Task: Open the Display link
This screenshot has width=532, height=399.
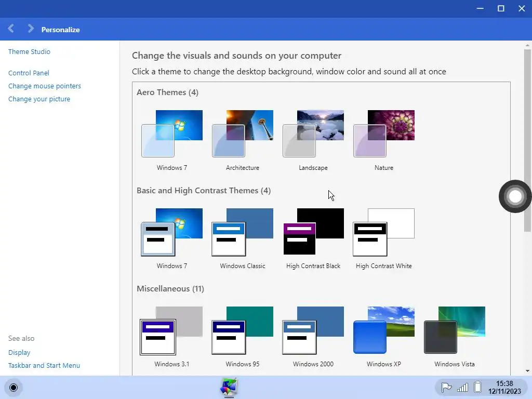Action: click(19, 353)
